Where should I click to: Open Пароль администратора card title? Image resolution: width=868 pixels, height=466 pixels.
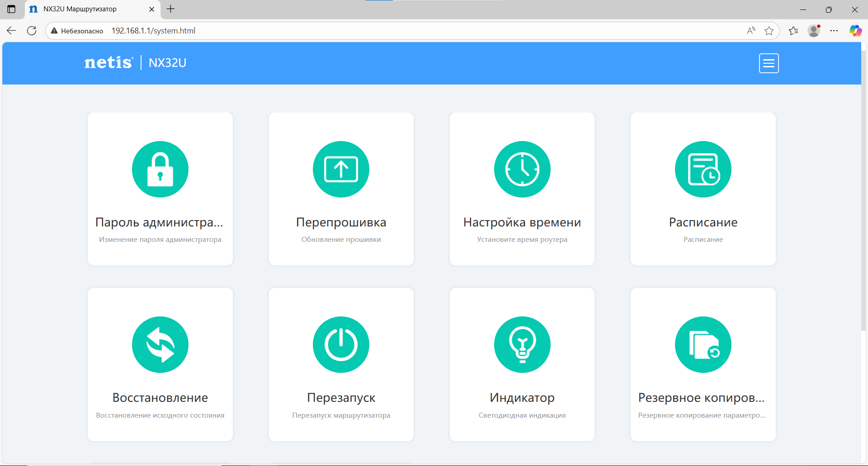coord(159,222)
